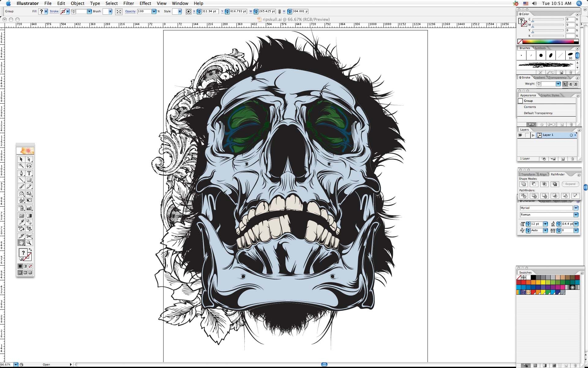Toggle Layer 1 visibility eye icon
Screen dimensions: 588x368
tap(520, 135)
